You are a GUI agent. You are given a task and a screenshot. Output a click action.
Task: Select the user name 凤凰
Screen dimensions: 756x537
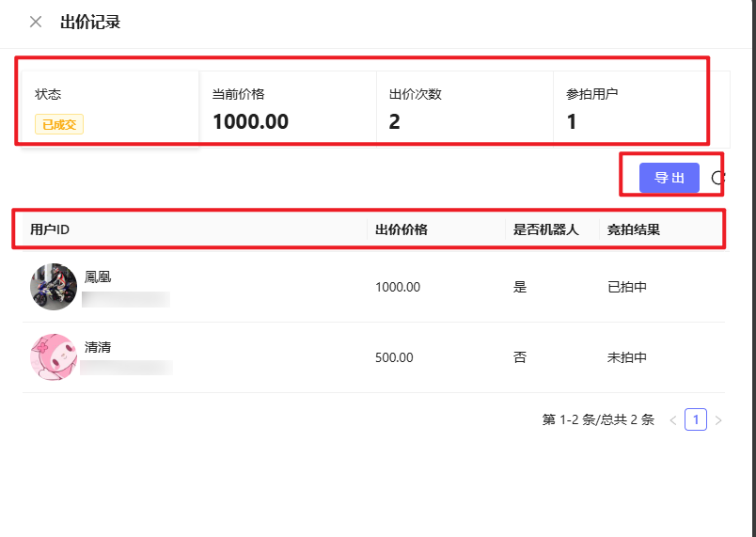[98, 276]
